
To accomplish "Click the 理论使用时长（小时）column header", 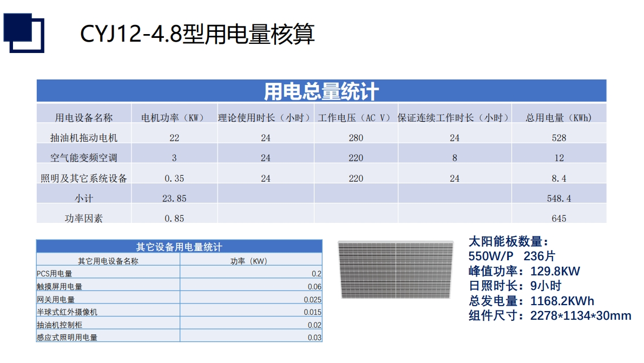I will [266, 118].
